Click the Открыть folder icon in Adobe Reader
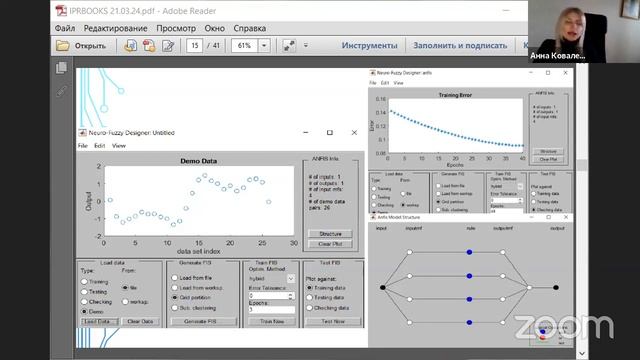 62,45
